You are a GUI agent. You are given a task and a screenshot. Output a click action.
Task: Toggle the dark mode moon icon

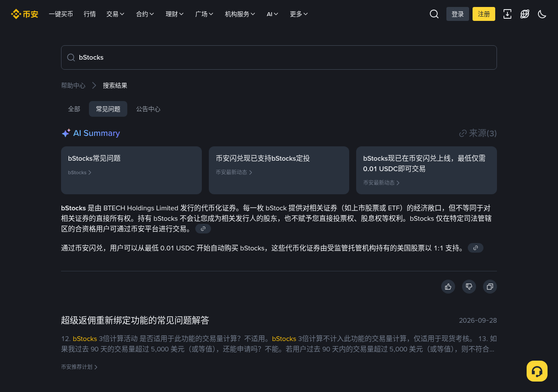[542, 14]
